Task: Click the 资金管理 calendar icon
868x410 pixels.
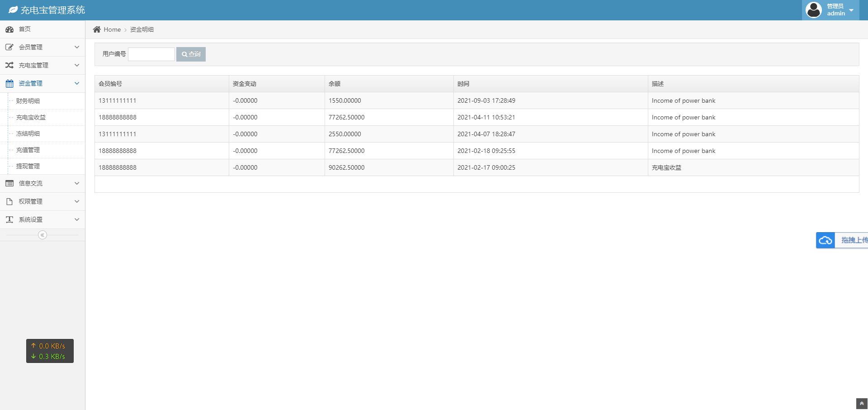Action: click(x=9, y=83)
